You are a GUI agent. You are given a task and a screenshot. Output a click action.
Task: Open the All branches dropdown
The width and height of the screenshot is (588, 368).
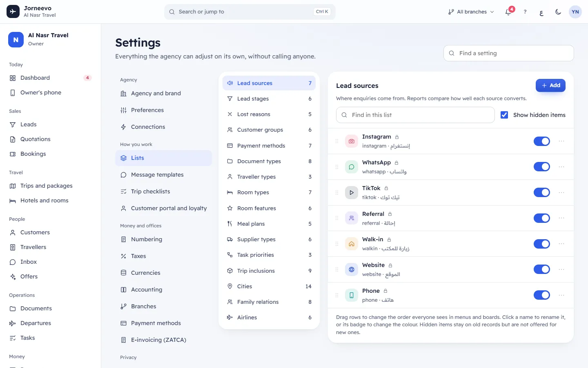pyautogui.click(x=471, y=12)
